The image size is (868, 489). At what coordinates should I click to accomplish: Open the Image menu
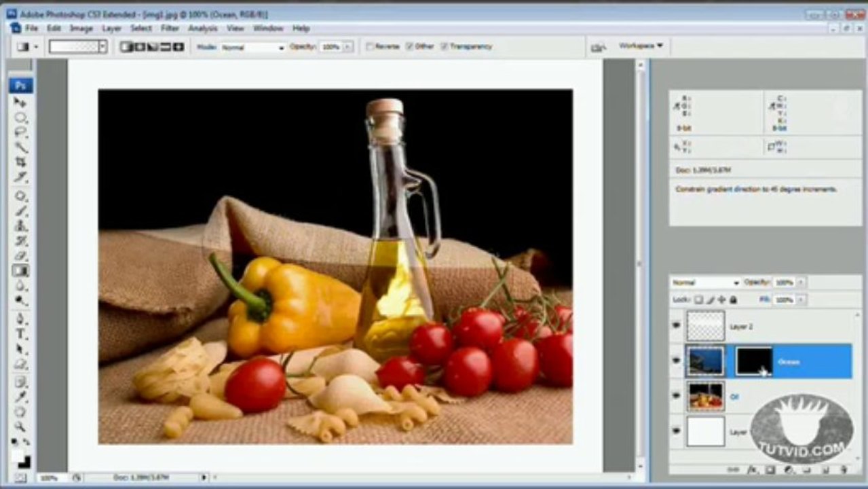pos(81,29)
